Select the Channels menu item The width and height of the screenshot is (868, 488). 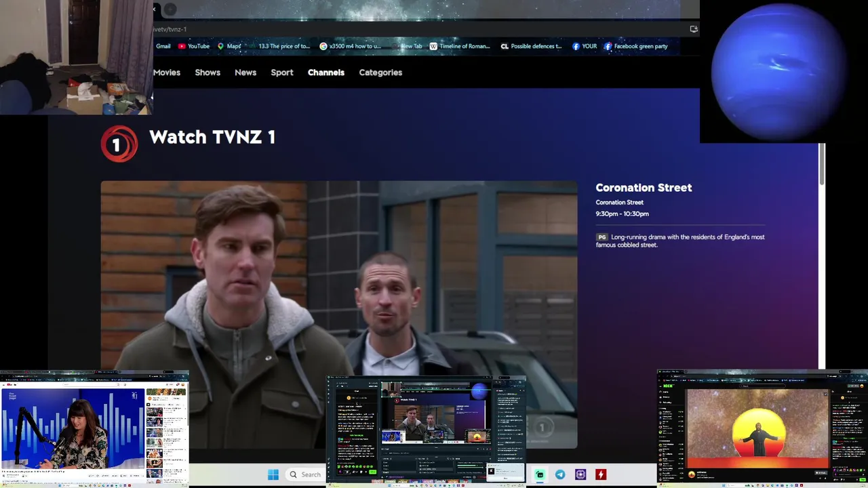pyautogui.click(x=326, y=73)
